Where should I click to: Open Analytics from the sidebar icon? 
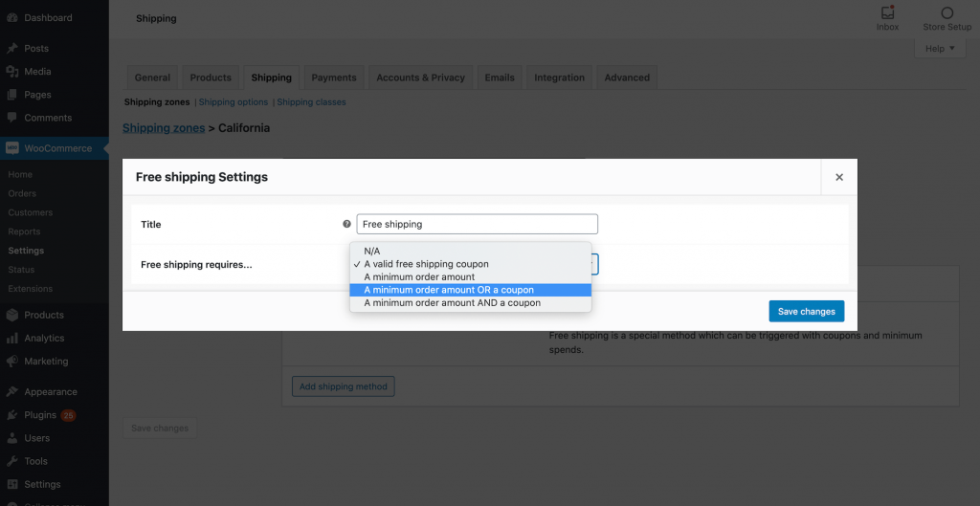point(11,338)
